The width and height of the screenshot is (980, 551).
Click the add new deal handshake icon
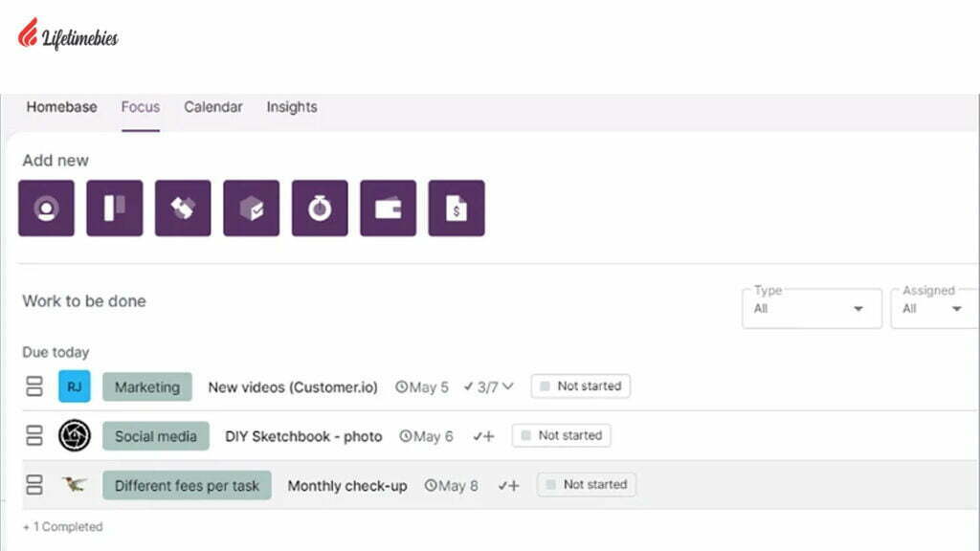tap(183, 208)
